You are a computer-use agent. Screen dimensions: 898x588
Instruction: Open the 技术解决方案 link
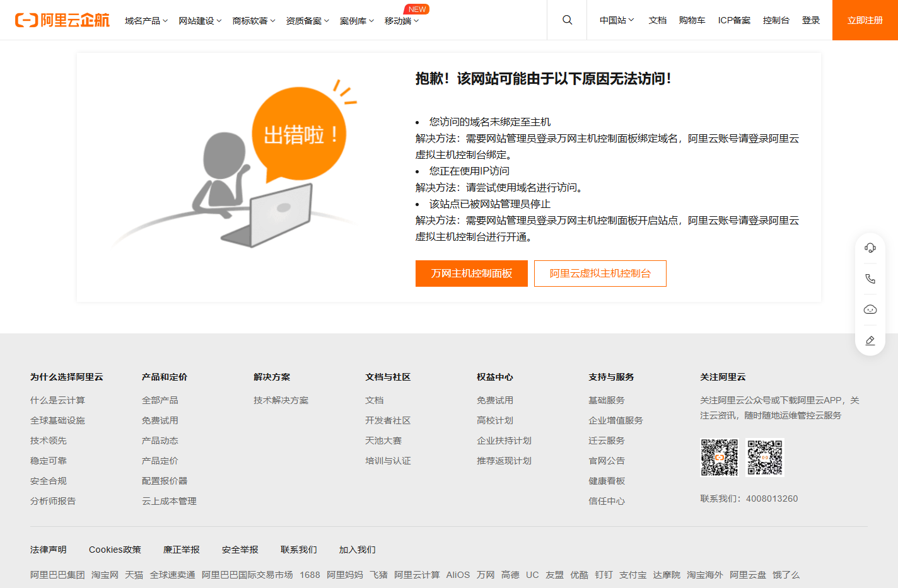click(x=281, y=400)
